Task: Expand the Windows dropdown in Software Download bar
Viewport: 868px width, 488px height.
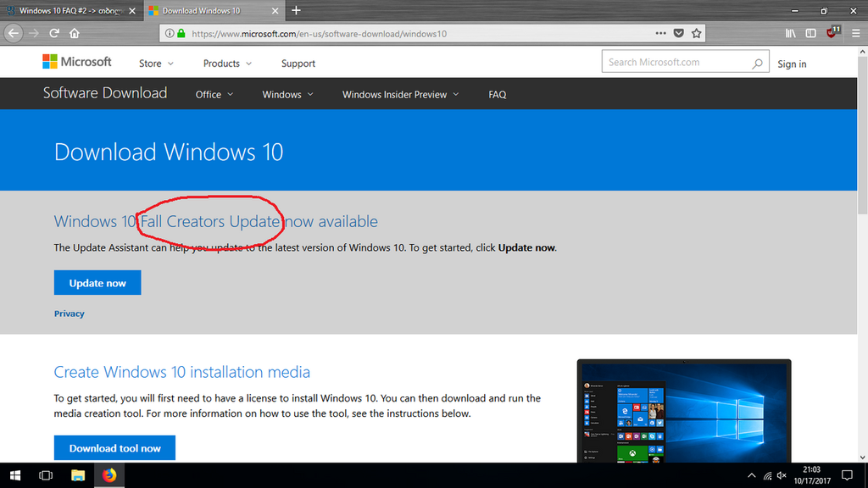Action: pos(288,95)
